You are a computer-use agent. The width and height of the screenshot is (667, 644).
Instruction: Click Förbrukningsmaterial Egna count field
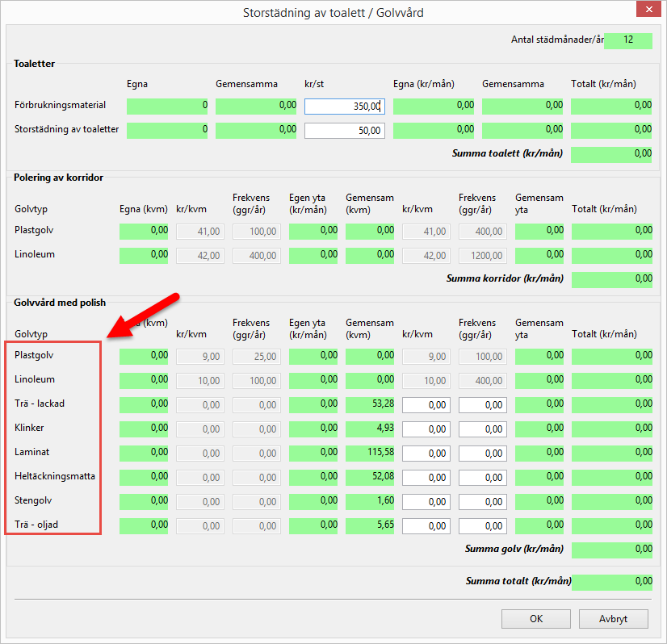[x=167, y=106]
